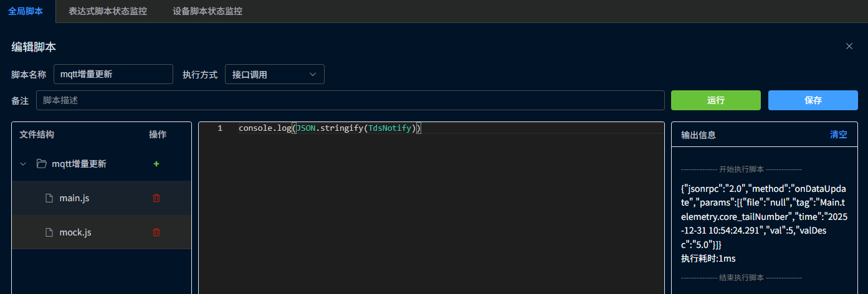
Task: Click the file icon beside main.js
Action: (49, 198)
